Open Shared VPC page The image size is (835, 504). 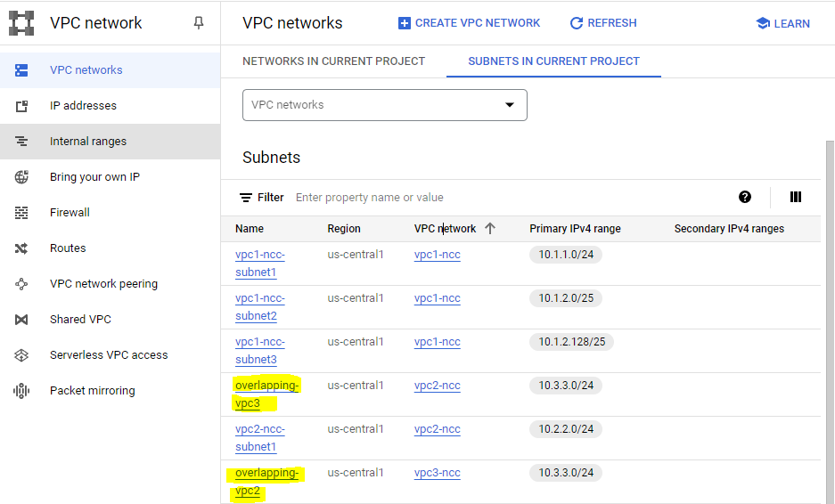tap(110, 320)
